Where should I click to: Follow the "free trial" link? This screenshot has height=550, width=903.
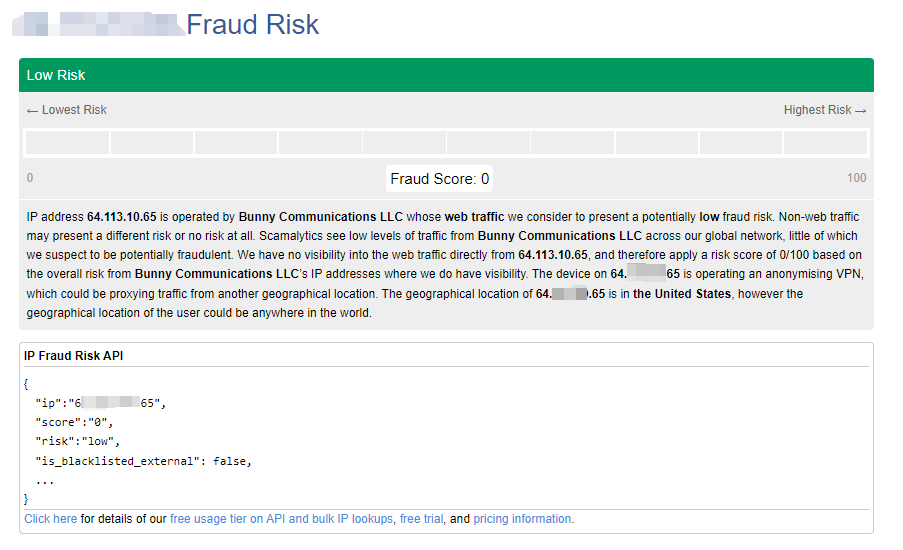pyautogui.click(x=421, y=519)
